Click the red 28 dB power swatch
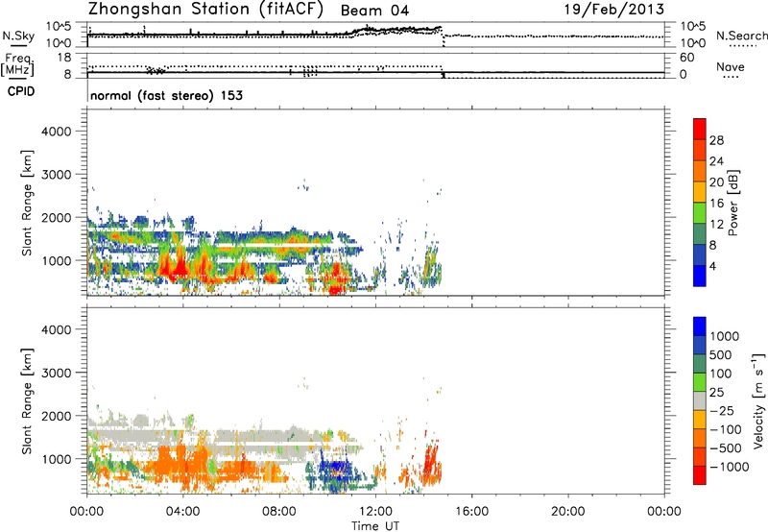This screenshot has height=532, width=768. (x=700, y=129)
